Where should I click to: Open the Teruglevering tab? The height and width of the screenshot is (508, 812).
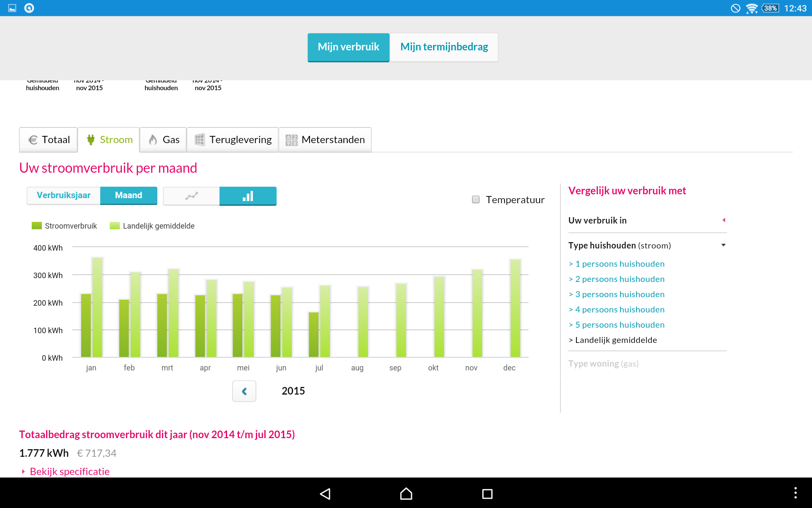(x=233, y=140)
